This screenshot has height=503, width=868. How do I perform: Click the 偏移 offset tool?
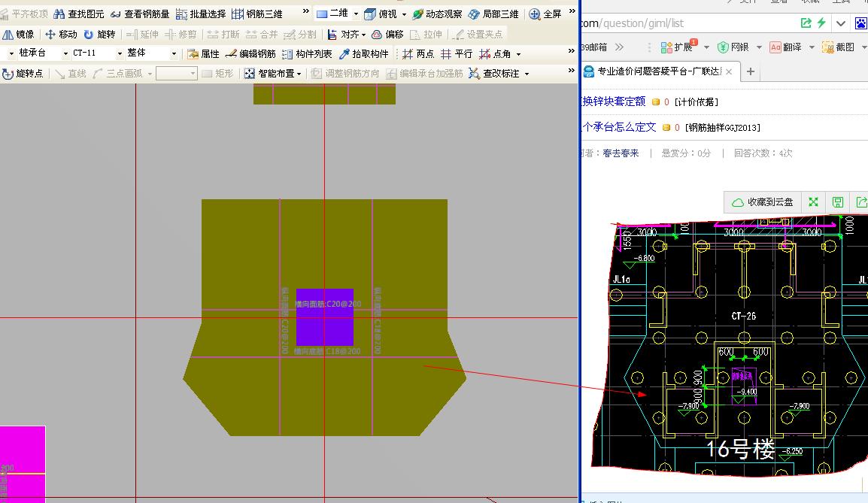point(387,35)
